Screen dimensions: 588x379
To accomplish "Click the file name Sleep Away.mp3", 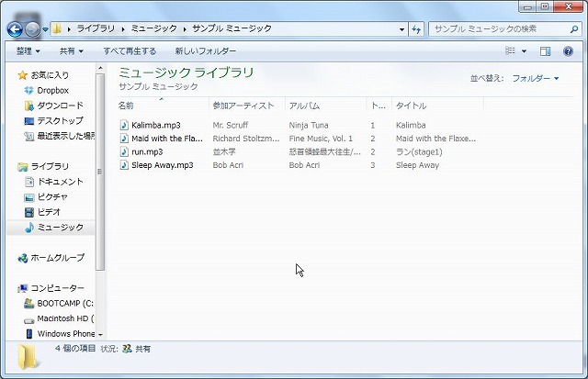I will [x=163, y=165].
